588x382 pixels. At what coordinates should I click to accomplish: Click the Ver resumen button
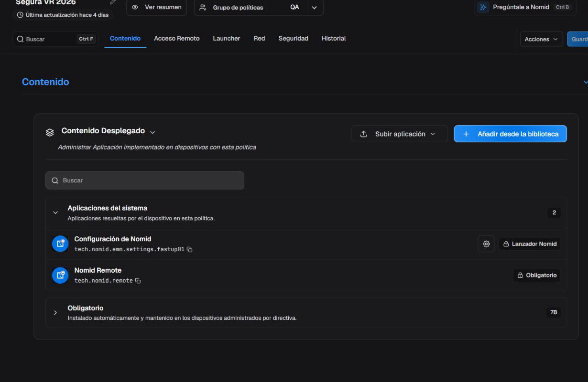coord(156,8)
